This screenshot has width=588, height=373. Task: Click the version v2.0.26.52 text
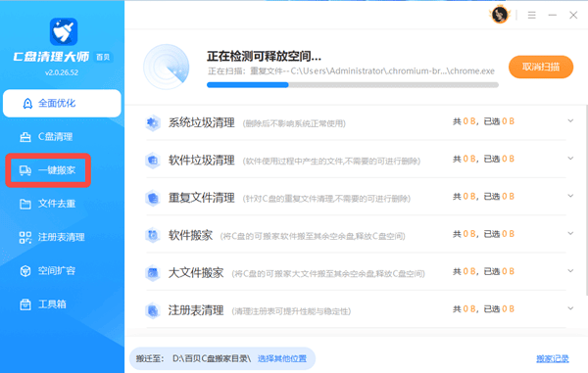pos(62,72)
